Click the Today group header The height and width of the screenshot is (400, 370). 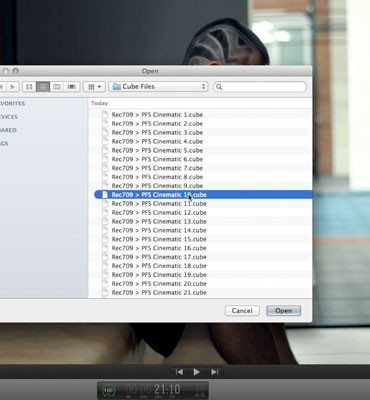100,103
